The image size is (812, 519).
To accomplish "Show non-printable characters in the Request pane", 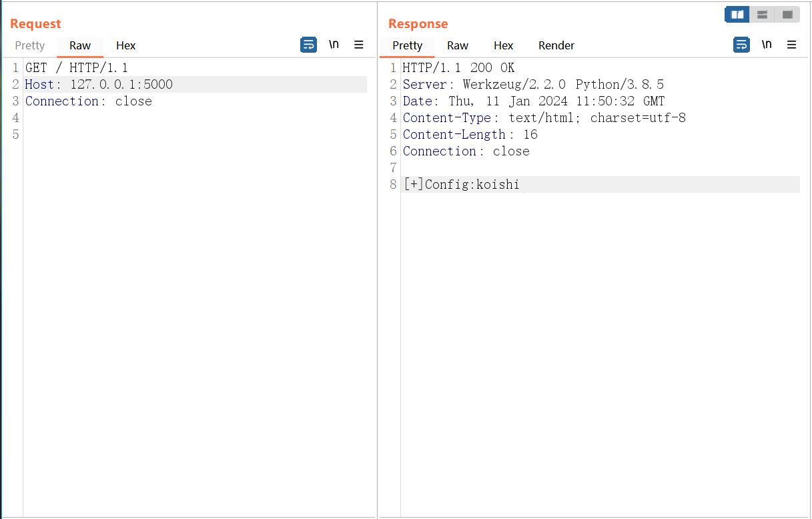I will click(x=334, y=45).
